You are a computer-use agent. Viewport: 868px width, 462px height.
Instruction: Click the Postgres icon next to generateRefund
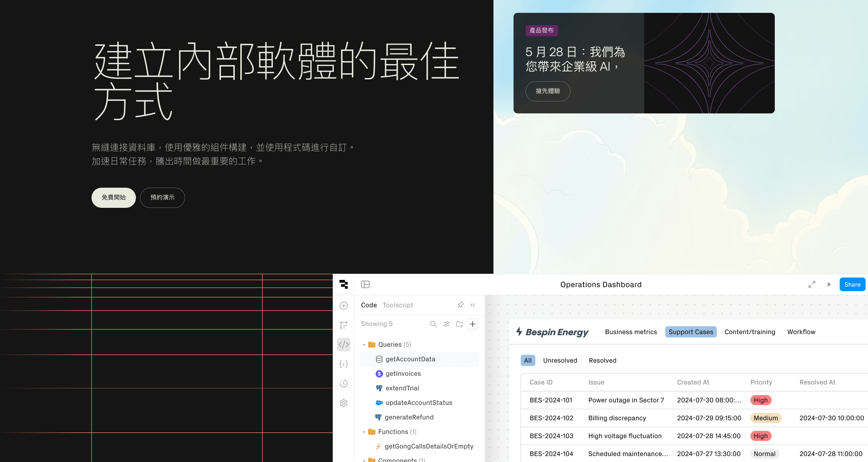coord(378,417)
